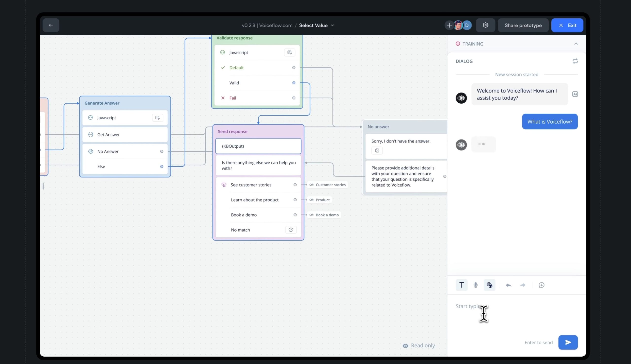The image size is (631, 364).
Task: Click AI badge beside welcome message
Action: (x=575, y=94)
